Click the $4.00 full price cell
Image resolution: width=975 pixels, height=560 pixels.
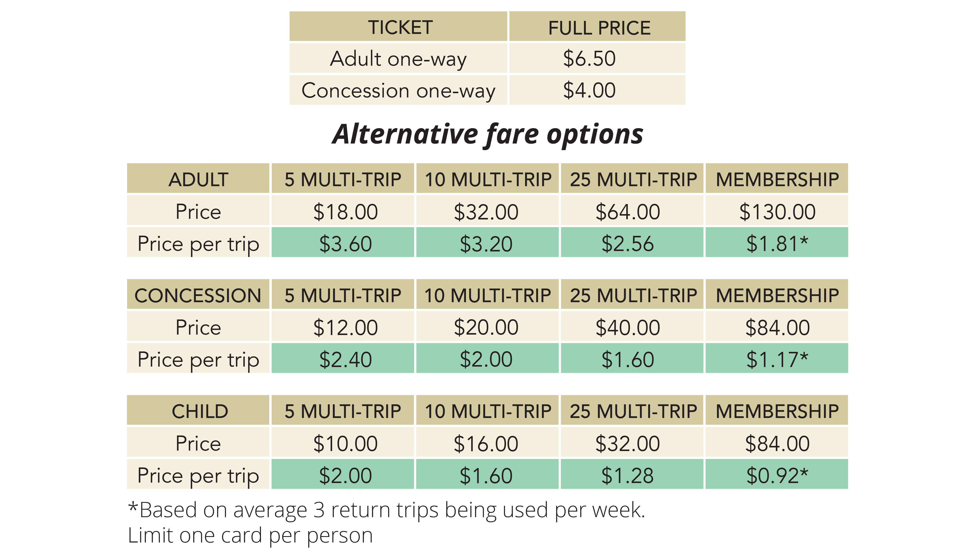click(x=597, y=90)
